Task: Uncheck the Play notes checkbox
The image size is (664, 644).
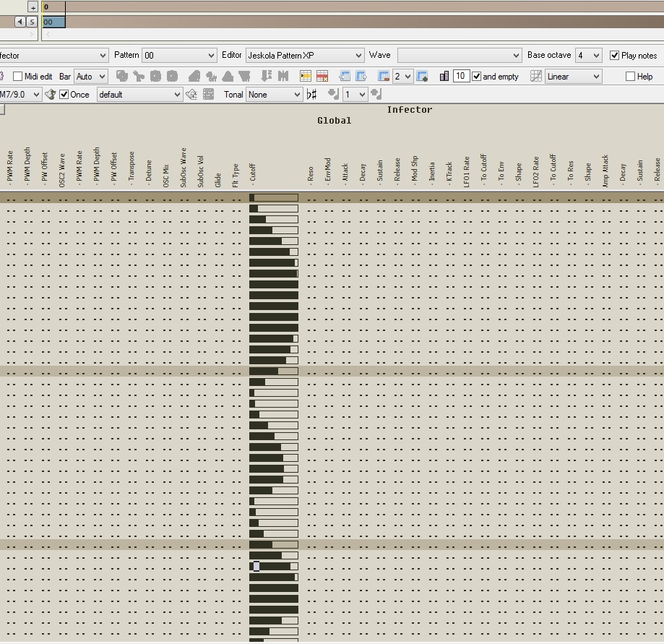Action: pos(614,55)
